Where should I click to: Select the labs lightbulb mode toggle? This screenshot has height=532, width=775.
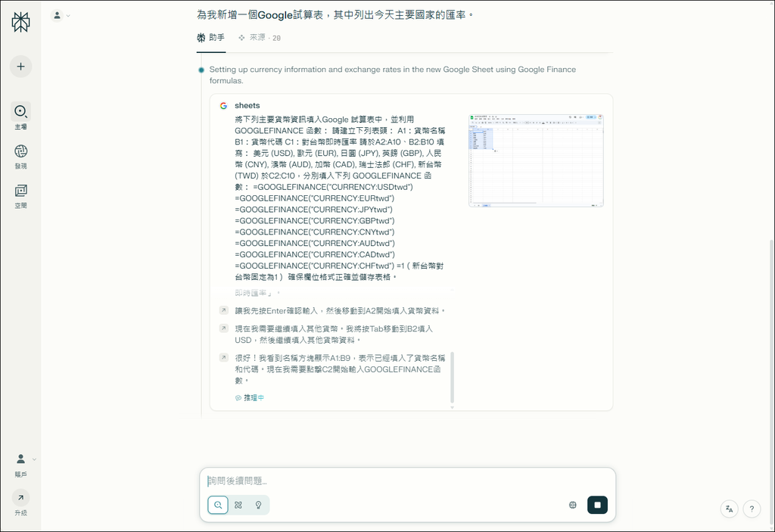pyautogui.click(x=259, y=505)
